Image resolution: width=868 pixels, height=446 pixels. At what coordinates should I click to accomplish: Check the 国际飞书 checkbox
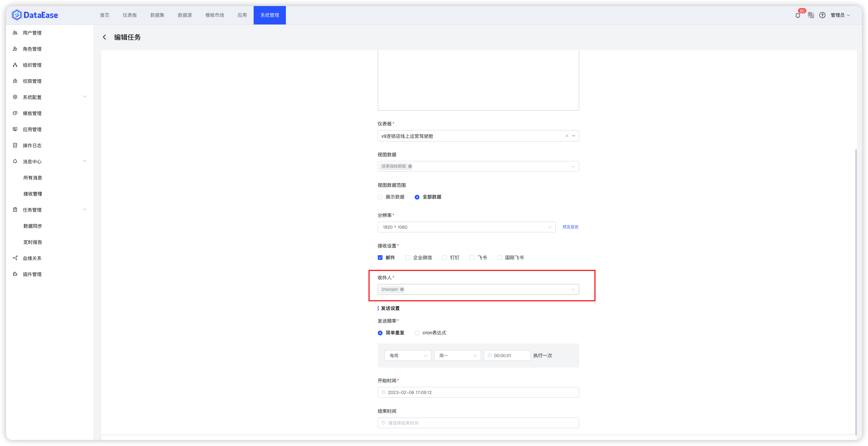(x=500, y=258)
